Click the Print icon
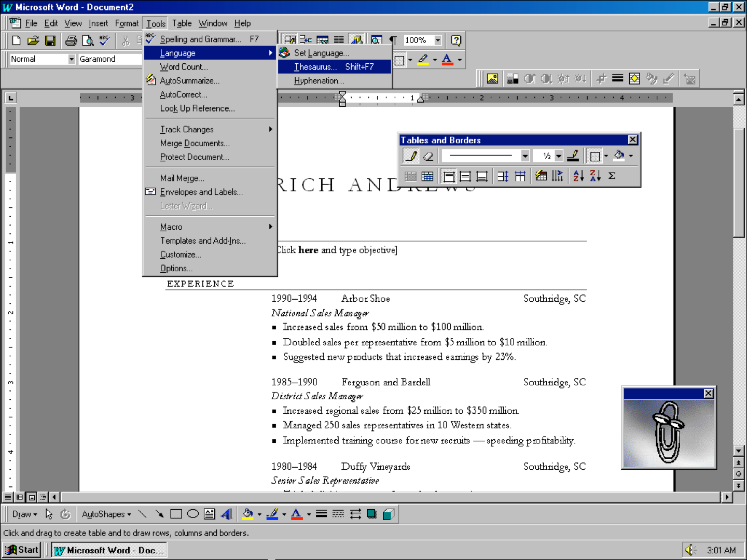 coord(71,40)
